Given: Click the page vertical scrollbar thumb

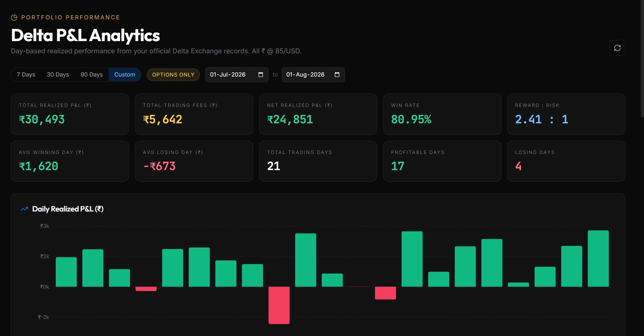Looking at the screenshot, I should 642,59.
